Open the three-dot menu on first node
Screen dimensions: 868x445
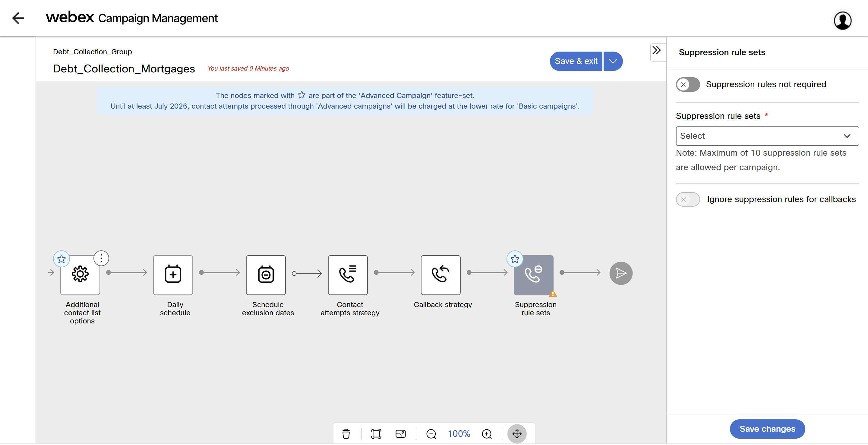(x=101, y=258)
